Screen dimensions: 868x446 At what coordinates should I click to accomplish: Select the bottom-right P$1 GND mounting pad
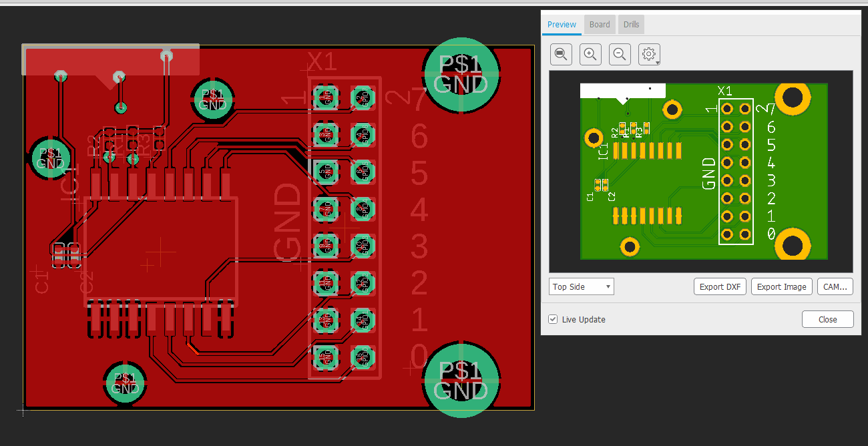(461, 380)
